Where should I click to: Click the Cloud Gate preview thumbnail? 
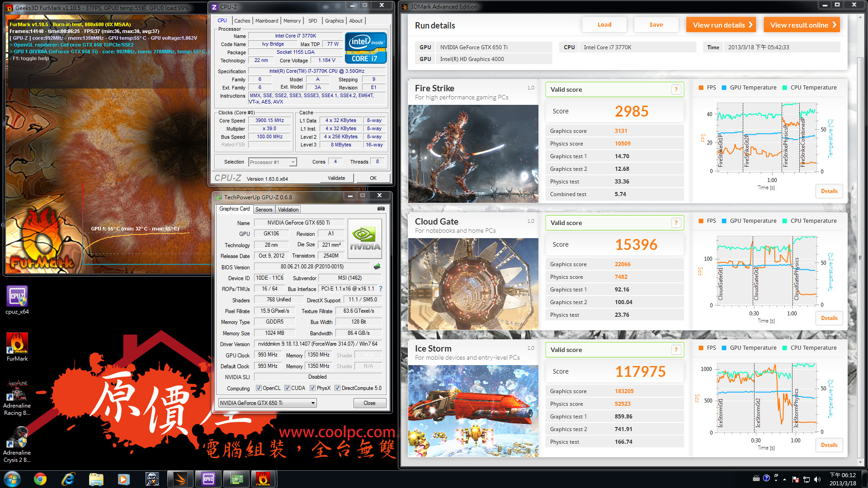coord(473,284)
